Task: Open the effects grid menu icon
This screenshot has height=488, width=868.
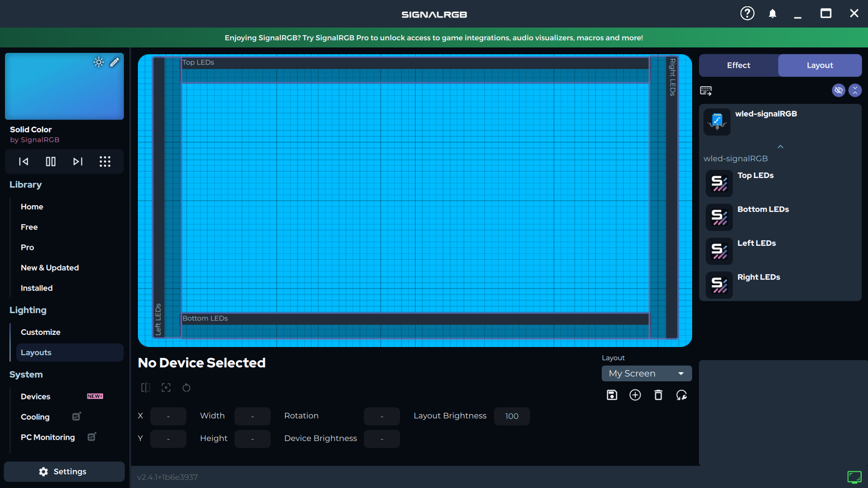Action: 105,161
